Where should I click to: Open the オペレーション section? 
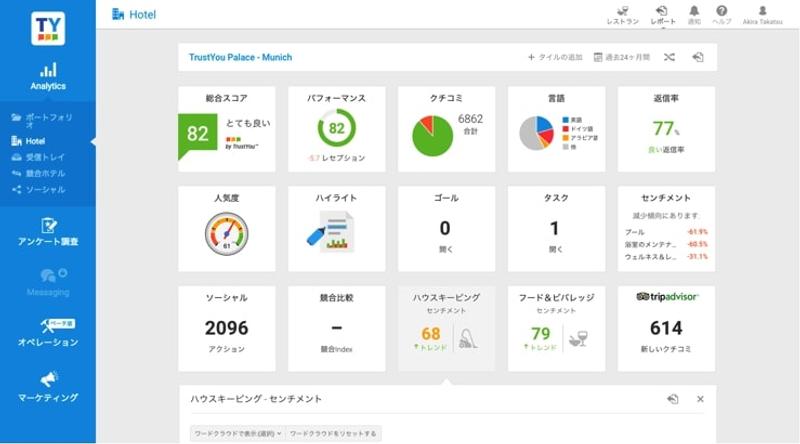coord(47,332)
